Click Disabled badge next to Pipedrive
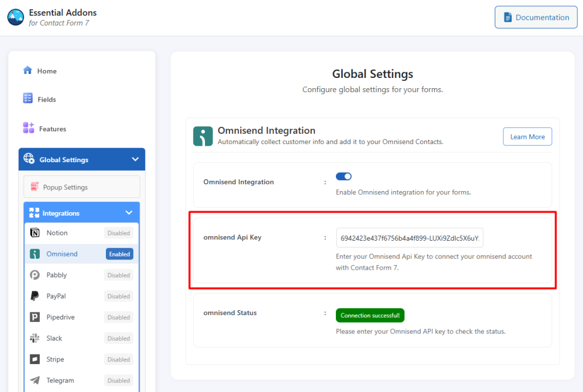 pyautogui.click(x=118, y=317)
